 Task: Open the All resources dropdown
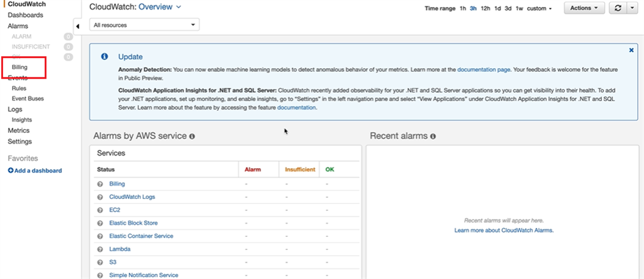[x=144, y=25]
